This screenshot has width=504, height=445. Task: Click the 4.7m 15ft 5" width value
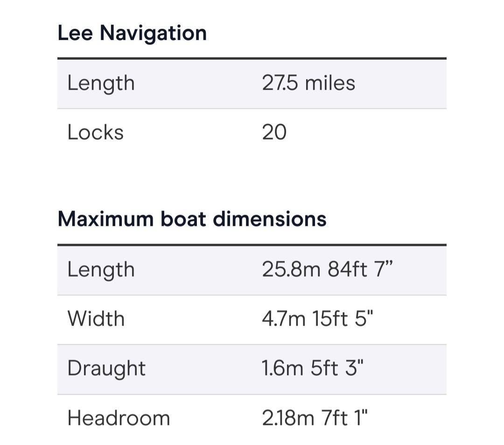[x=318, y=319]
